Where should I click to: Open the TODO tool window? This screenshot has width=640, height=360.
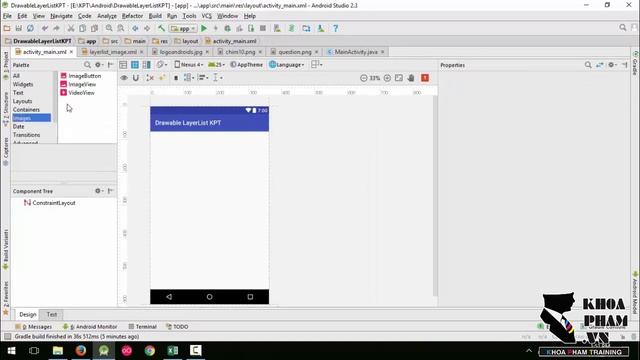[x=177, y=327]
